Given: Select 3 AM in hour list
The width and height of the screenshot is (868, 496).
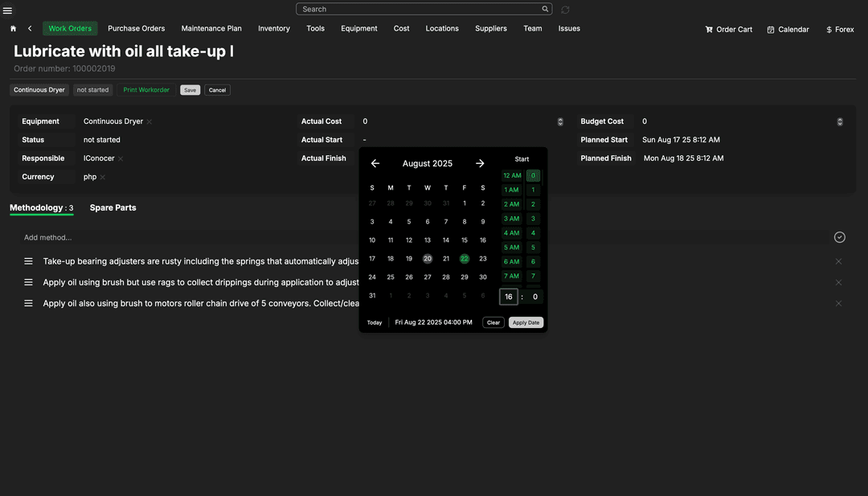Looking at the screenshot, I should [511, 219].
